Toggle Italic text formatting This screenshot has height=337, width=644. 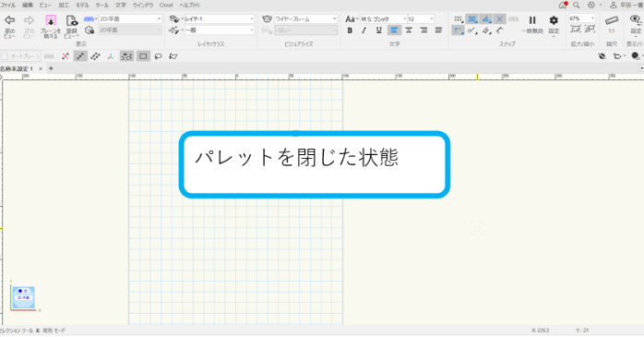click(364, 30)
